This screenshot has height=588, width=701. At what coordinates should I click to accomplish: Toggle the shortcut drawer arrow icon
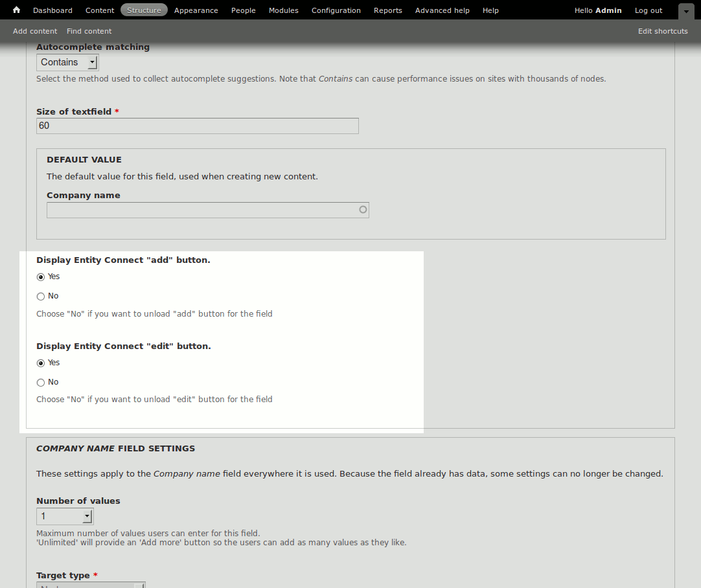coord(686,11)
